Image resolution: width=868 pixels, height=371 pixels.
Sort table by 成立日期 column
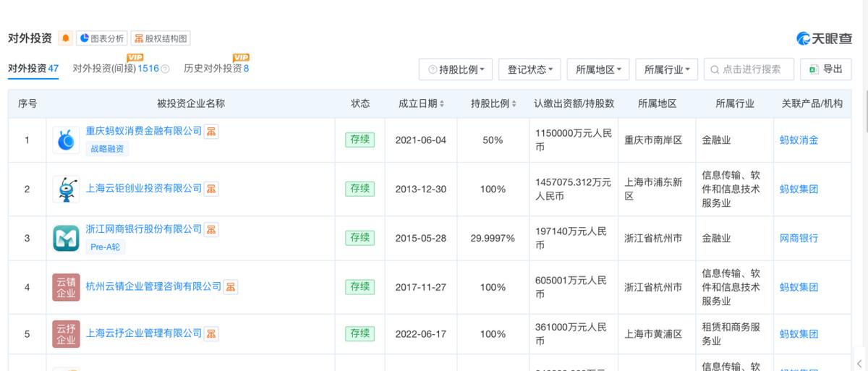421,103
